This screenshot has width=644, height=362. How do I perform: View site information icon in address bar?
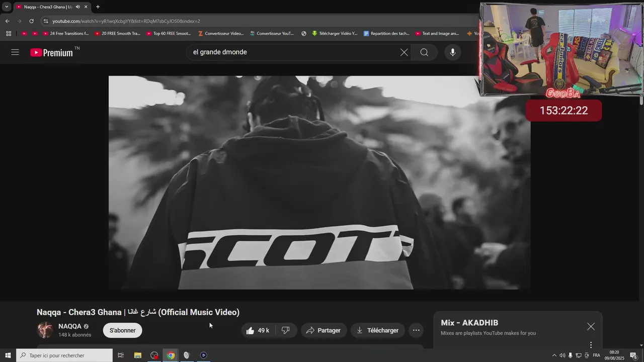(x=46, y=21)
